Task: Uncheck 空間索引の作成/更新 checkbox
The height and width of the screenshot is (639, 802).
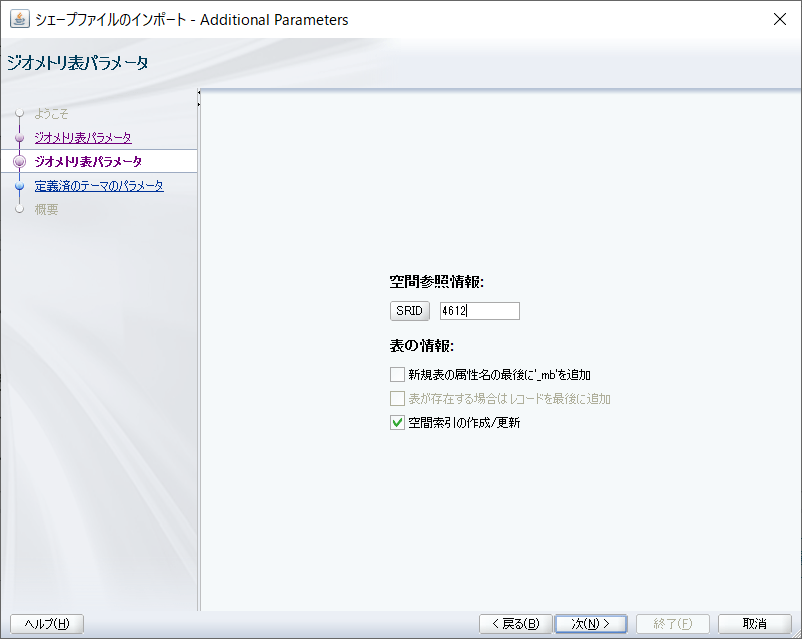Action: [x=397, y=423]
